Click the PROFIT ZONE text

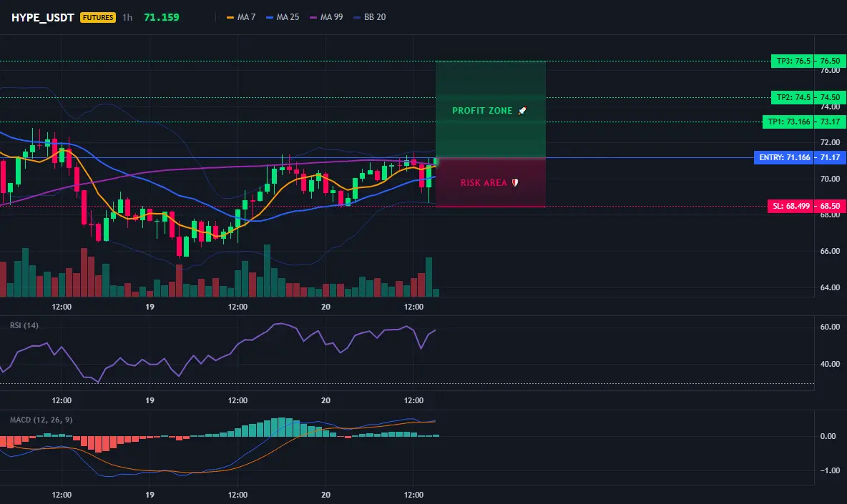coord(482,111)
